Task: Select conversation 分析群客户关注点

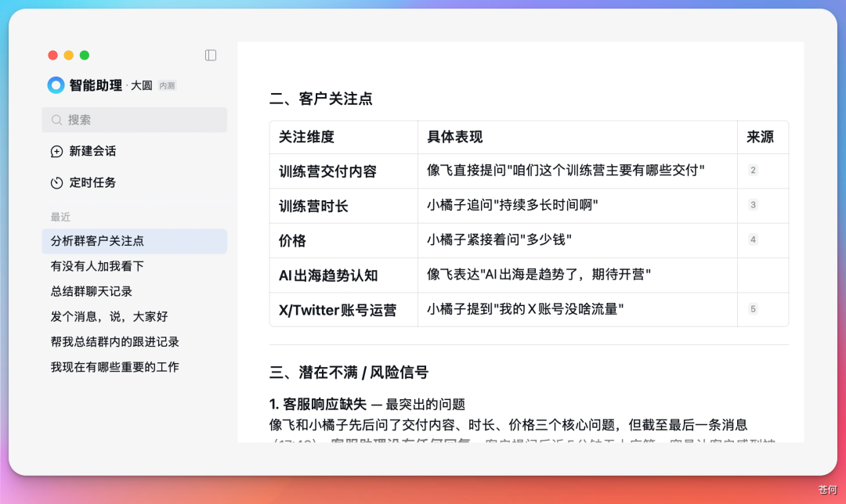Action: [135, 241]
